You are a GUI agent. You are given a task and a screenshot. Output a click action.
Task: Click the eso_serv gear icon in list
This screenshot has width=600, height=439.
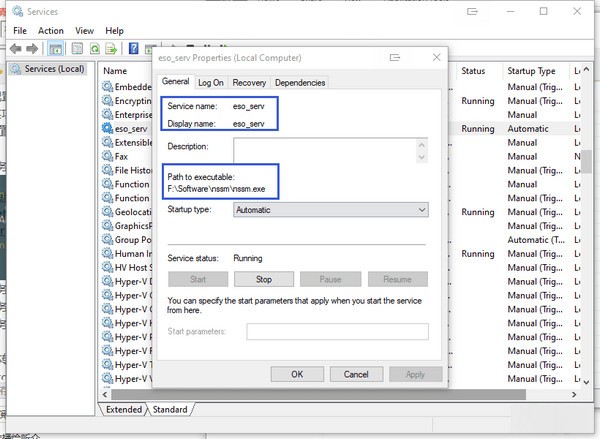click(x=107, y=129)
